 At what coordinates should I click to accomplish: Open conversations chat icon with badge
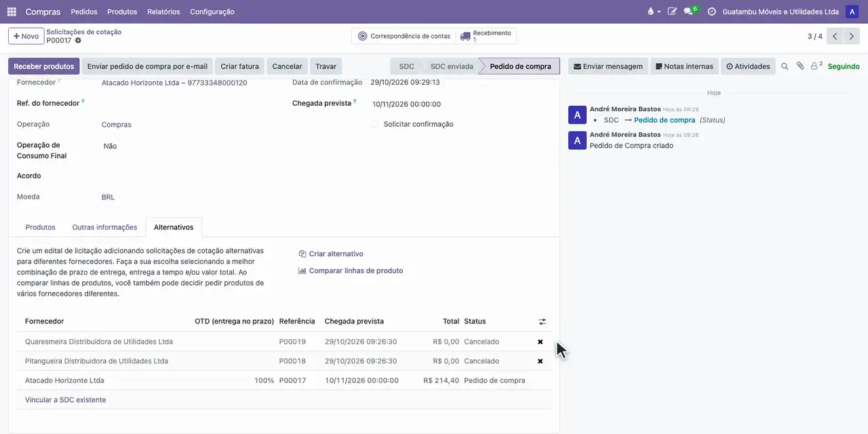click(690, 12)
